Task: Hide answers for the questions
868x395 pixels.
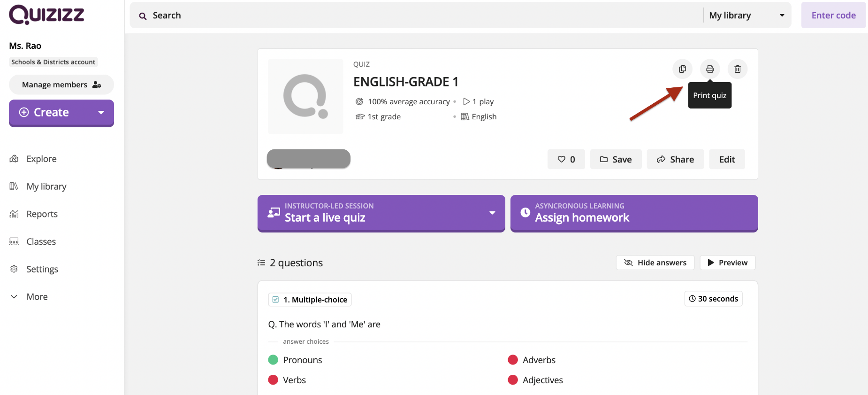Action: click(x=655, y=263)
